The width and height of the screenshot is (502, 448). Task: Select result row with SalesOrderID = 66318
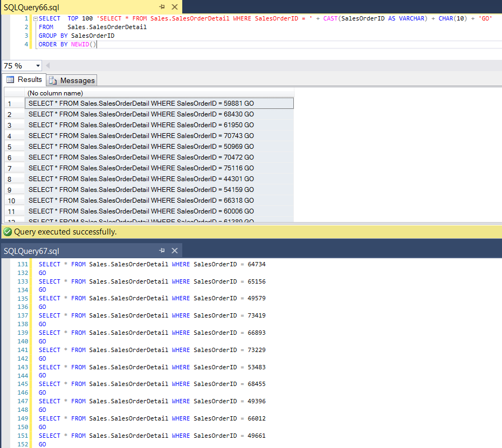click(x=159, y=201)
